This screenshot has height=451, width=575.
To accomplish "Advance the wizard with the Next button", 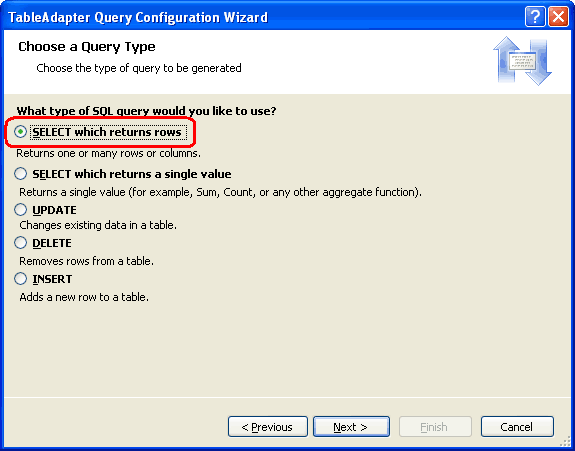I will click(x=351, y=426).
